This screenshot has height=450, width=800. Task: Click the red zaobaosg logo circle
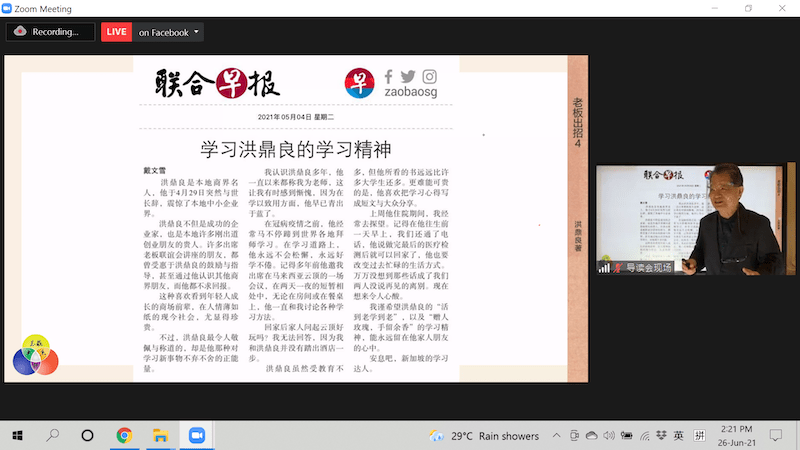(358, 84)
